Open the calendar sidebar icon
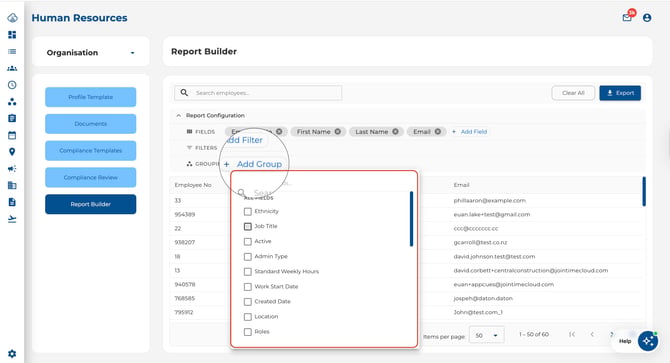This screenshot has height=363, width=670. (x=12, y=135)
